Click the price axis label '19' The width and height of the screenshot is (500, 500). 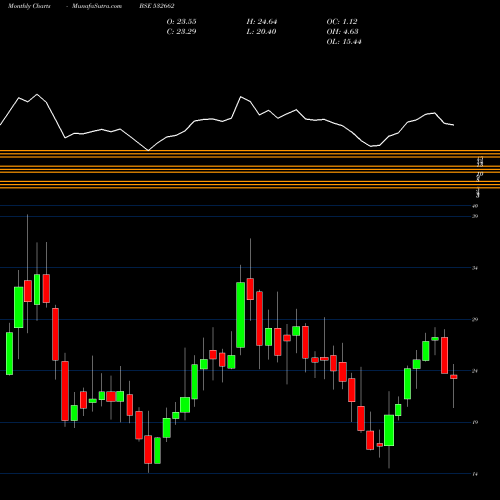[475, 422]
